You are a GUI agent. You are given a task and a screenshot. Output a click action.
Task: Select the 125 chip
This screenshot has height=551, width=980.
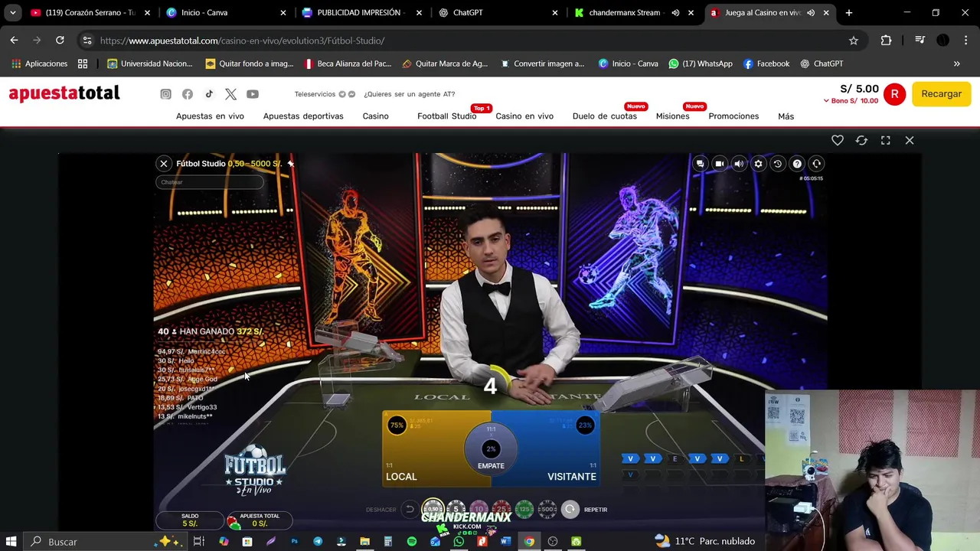[524, 509]
